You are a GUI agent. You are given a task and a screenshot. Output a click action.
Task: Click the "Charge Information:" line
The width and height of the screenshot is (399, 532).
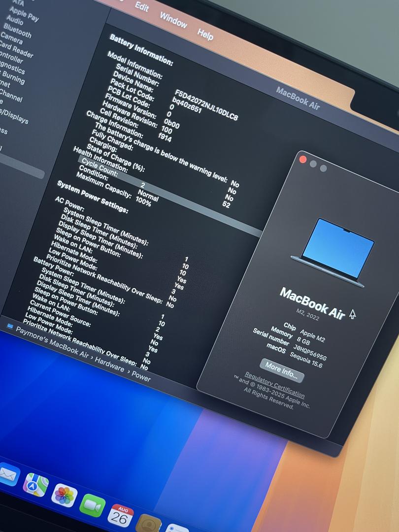pyautogui.click(x=115, y=125)
